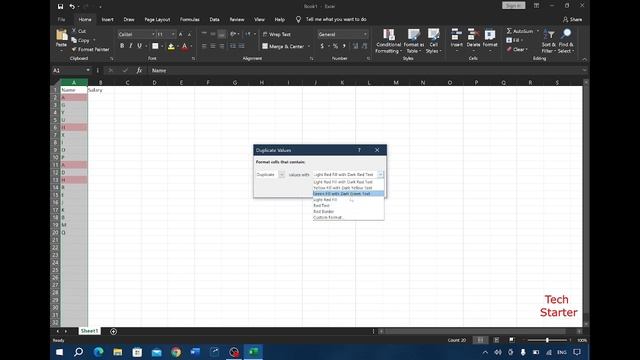Open the Name Box dropdown arrow
This screenshot has width=640, height=360.
click(88, 70)
